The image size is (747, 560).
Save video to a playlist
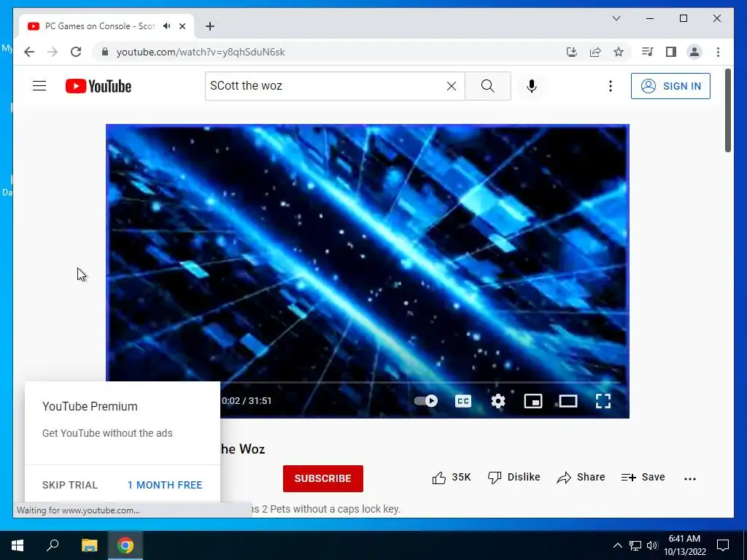643,478
